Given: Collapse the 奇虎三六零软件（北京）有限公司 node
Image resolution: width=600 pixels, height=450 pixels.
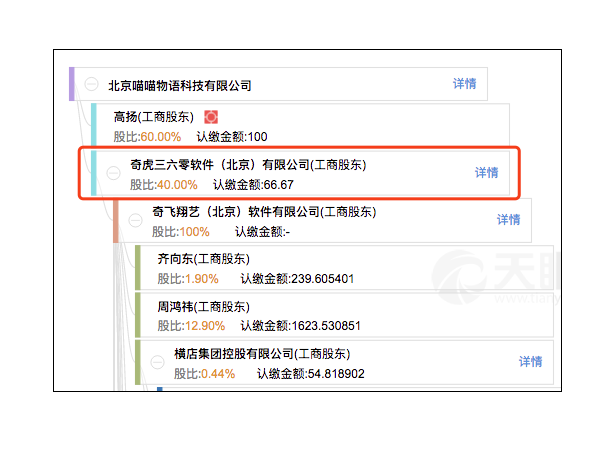Looking at the screenshot, I should point(113,173).
